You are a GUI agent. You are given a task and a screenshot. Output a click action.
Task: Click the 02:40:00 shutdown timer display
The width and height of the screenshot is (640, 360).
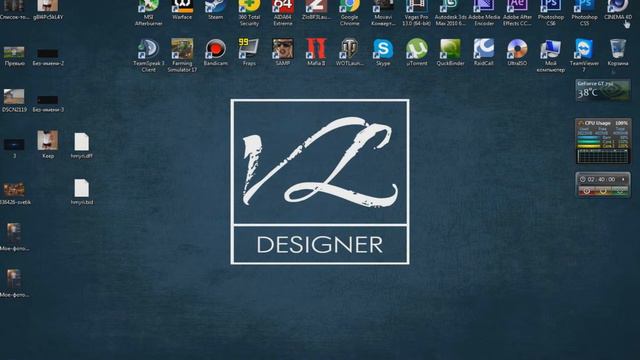pos(600,179)
